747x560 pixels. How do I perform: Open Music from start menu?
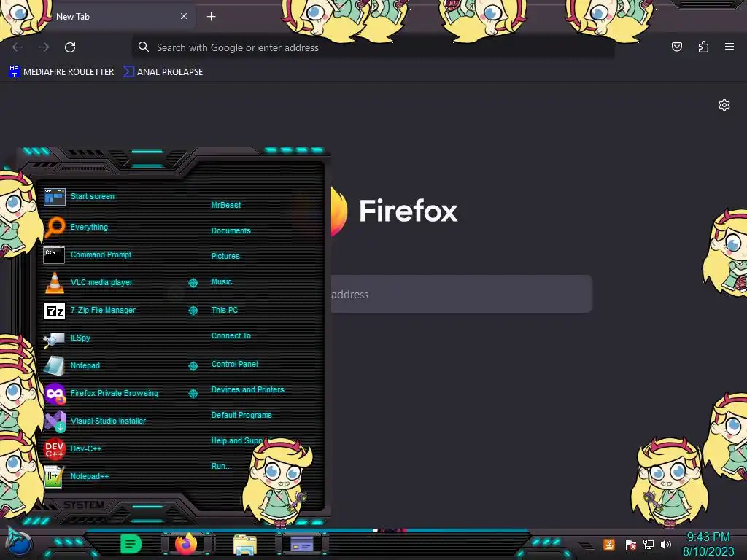point(222,282)
